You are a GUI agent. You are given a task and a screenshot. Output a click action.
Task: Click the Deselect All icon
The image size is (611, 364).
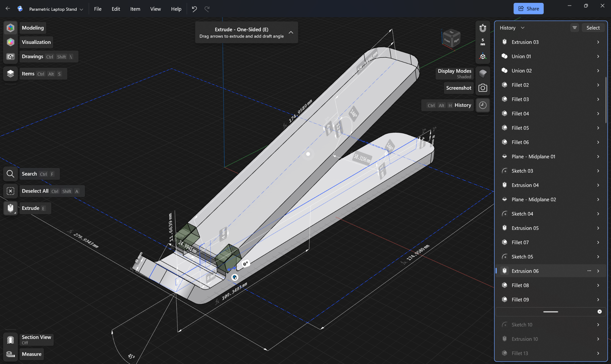click(x=10, y=191)
